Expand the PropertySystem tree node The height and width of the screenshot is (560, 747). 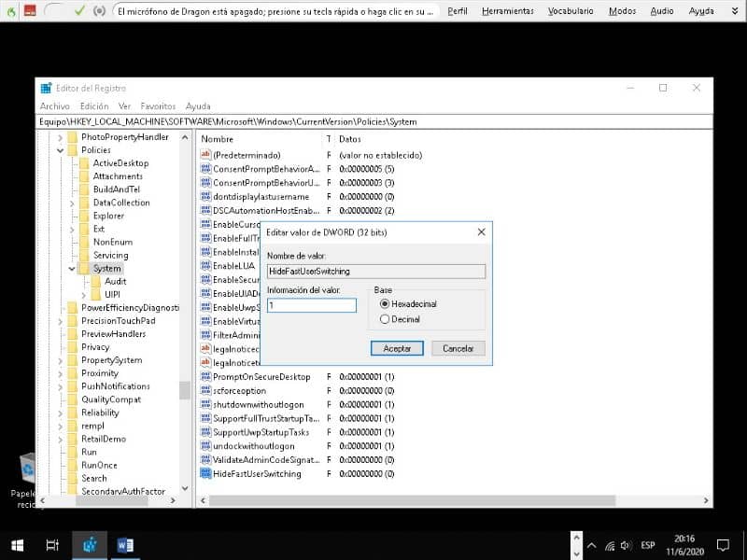tap(60, 361)
